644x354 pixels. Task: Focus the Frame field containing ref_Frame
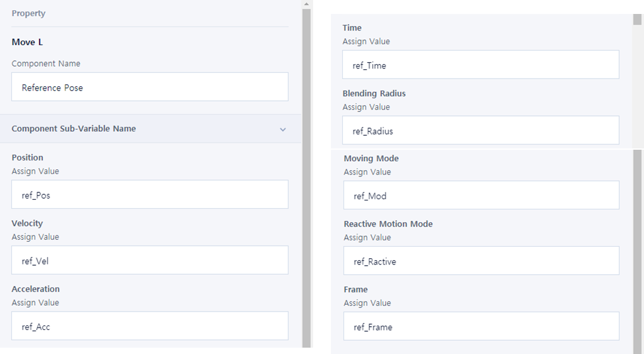(481, 326)
